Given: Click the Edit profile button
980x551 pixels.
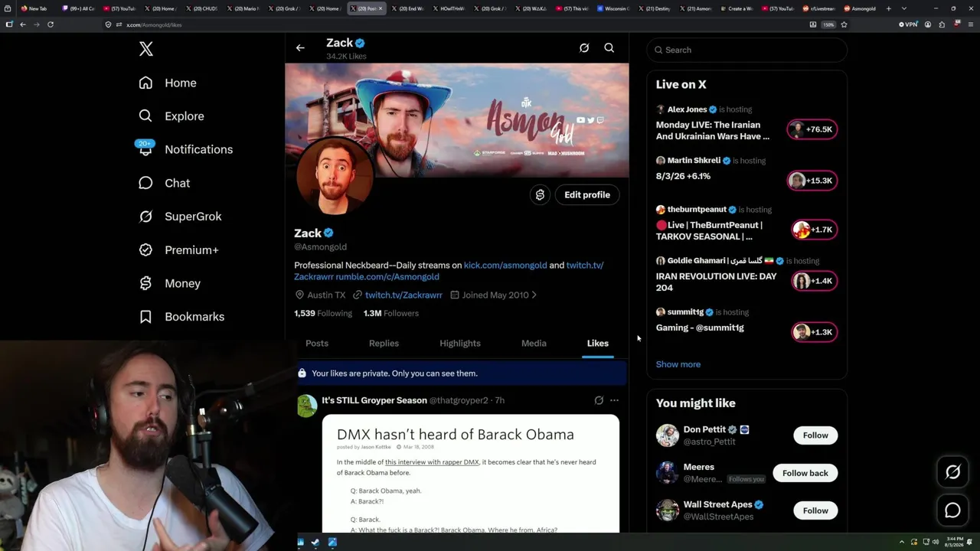Looking at the screenshot, I should [587, 195].
